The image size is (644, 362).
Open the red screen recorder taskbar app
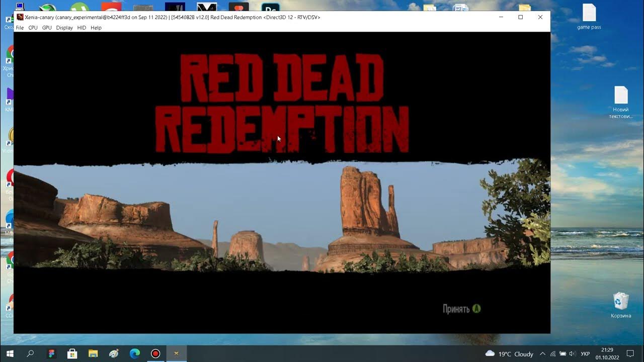tap(155, 353)
